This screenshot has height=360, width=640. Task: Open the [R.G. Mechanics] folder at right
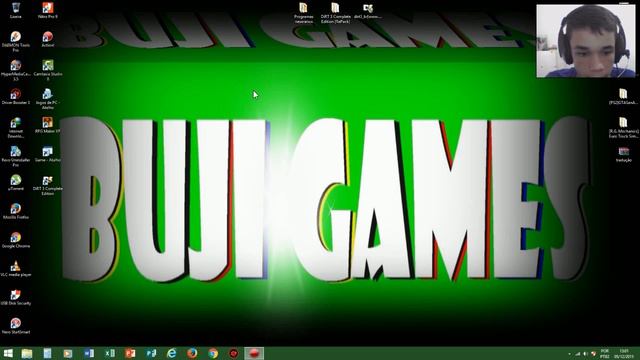(623, 127)
